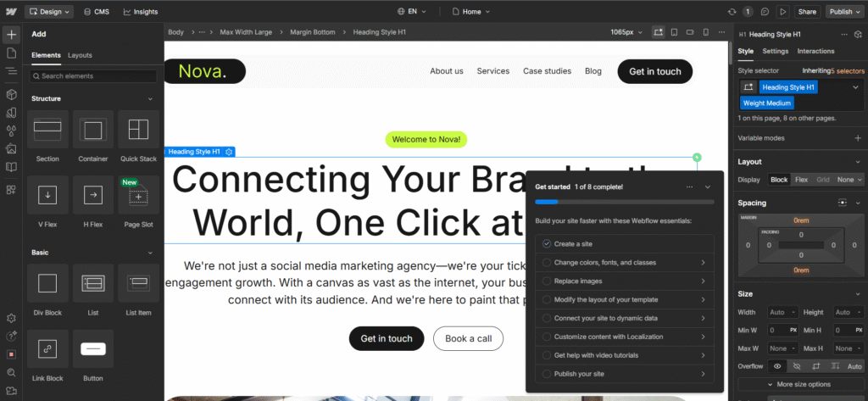Open the search magnifier in left sidebar

(x=11, y=372)
